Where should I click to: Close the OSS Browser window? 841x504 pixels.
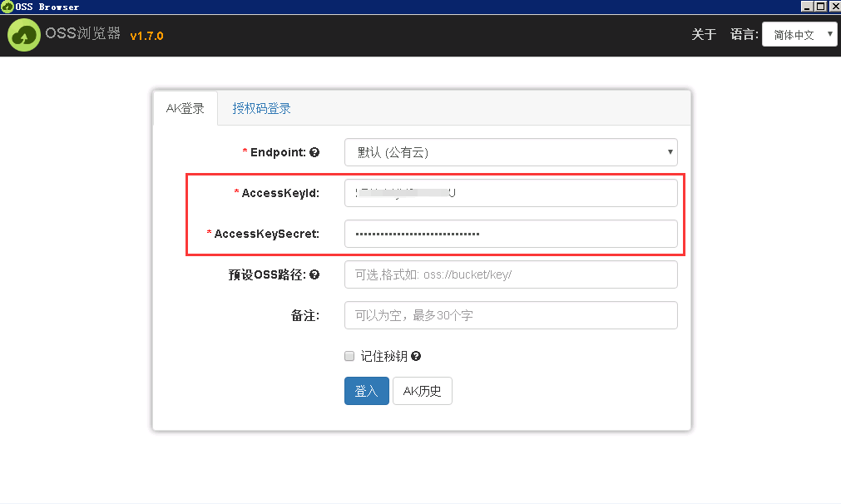[x=834, y=6]
